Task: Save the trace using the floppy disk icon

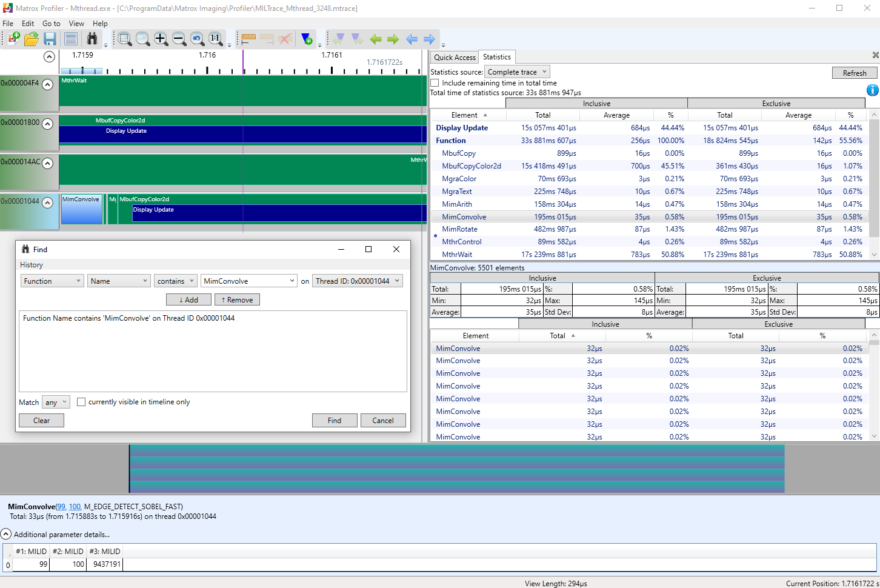Action: 50,39
